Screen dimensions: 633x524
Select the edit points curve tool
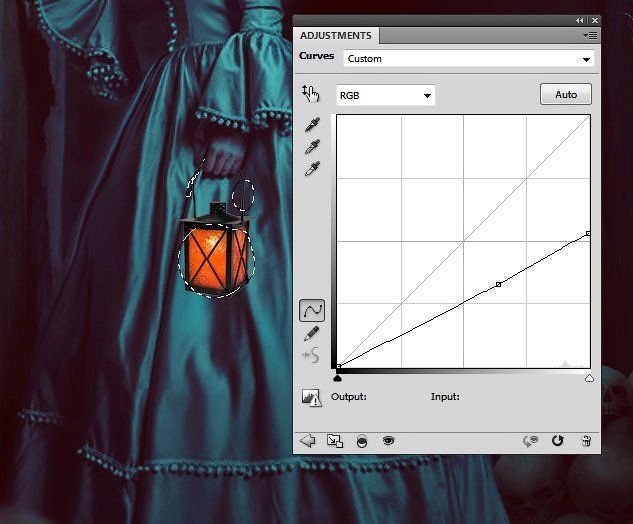point(312,310)
